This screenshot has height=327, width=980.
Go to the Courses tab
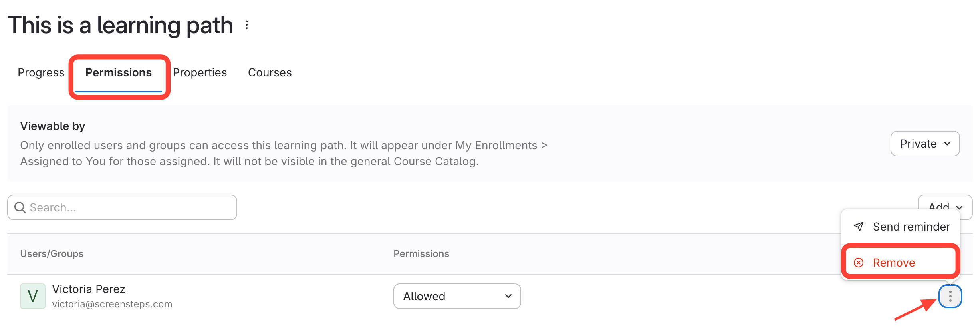270,72
